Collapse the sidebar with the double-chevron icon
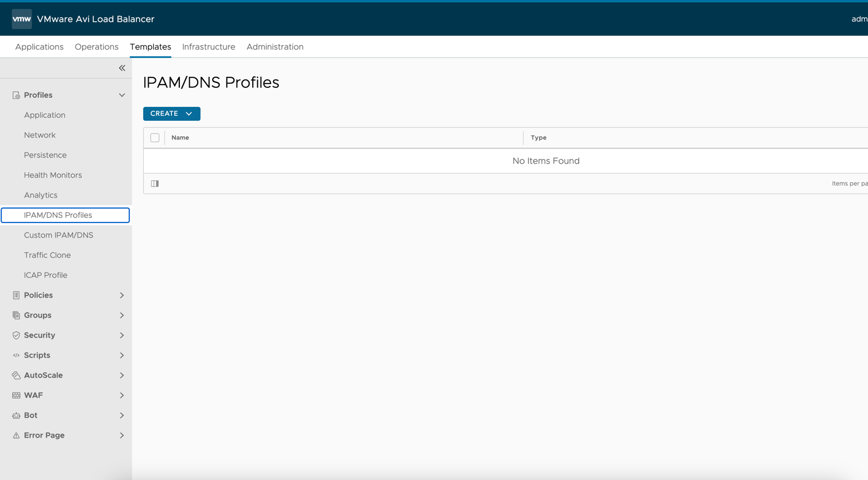 click(x=122, y=68)
